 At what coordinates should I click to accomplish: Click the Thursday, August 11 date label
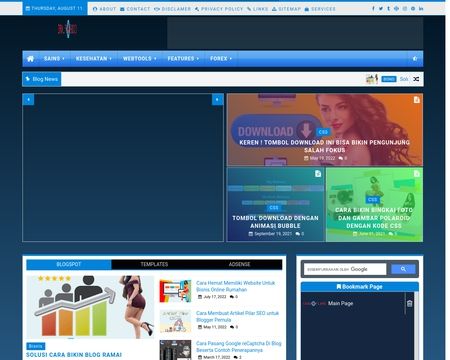pos(55,8)
